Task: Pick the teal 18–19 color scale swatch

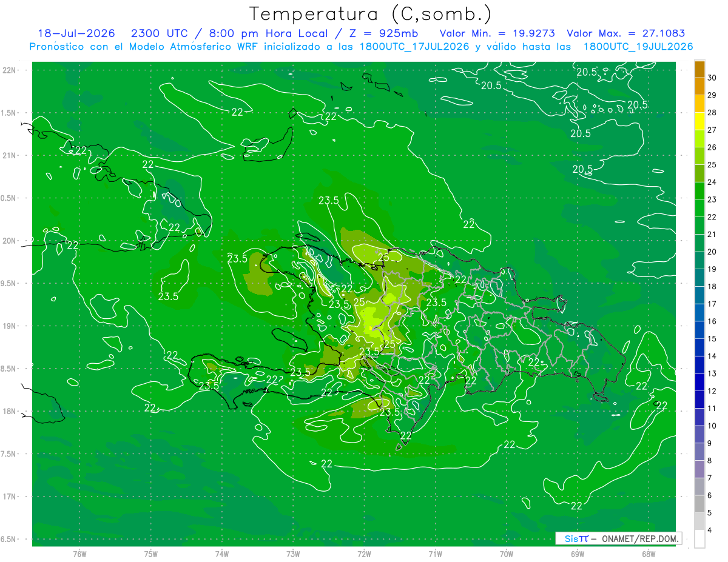Action: pos(699,278)
